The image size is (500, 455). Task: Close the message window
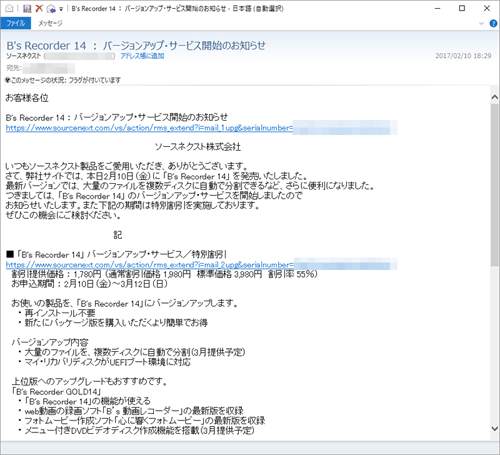point(487,8)
